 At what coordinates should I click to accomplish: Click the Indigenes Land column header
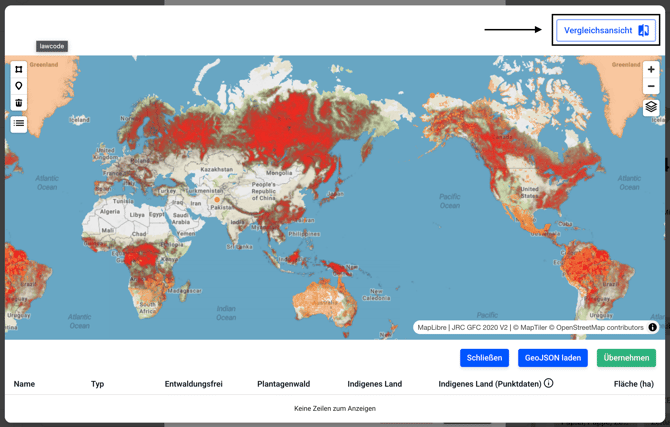[x=374, y=384]
